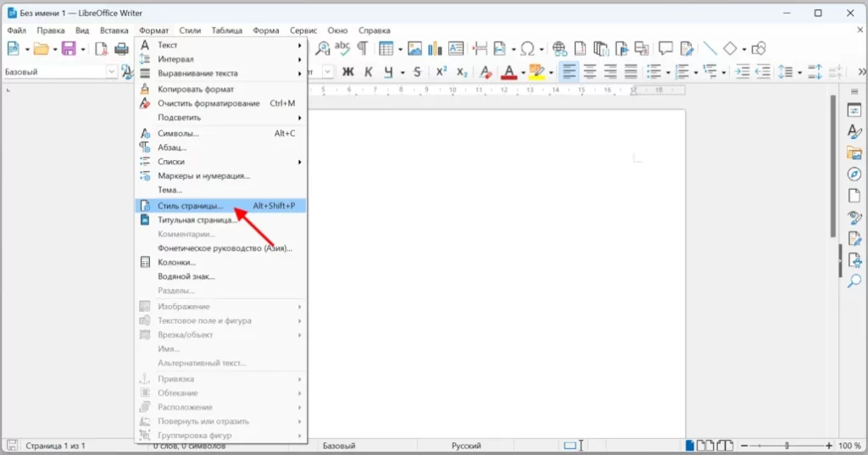Click the zoom slider handle

(787, 446)
